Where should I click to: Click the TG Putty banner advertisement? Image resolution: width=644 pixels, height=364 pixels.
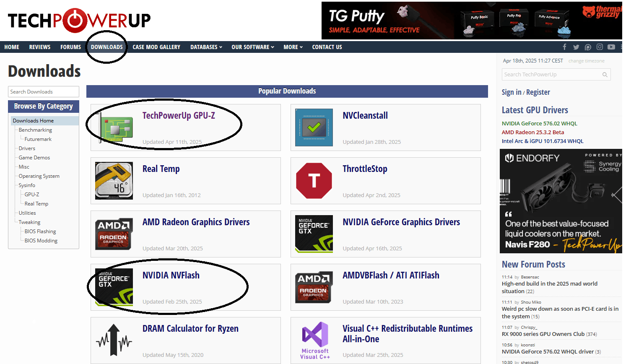pyautogui.click(x=472, y=21)
